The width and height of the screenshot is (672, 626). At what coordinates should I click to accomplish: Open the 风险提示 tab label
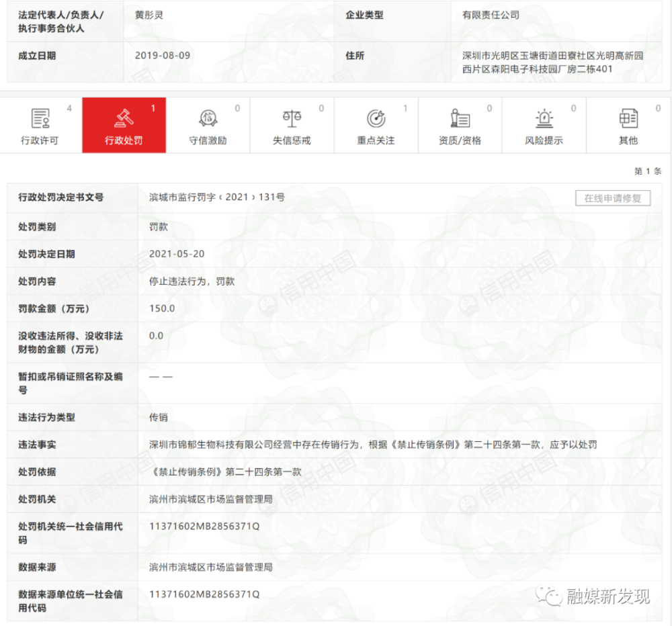pos(544,140)
